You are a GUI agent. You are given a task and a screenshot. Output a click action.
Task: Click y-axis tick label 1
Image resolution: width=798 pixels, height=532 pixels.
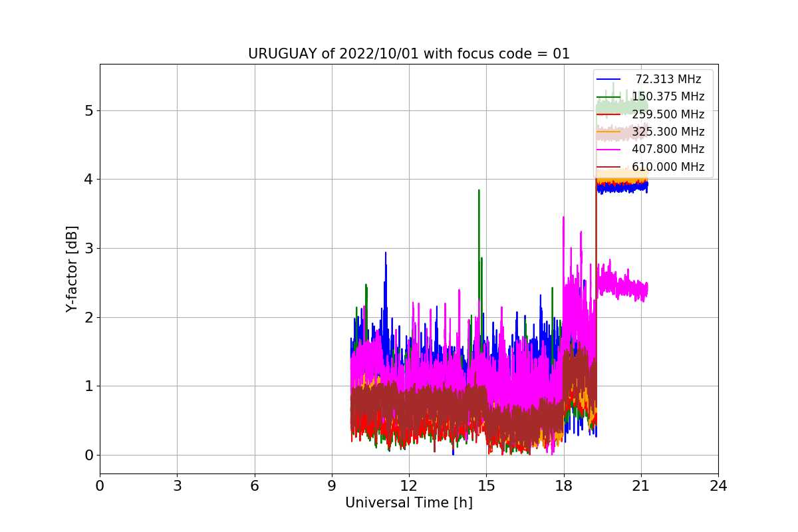pos(88,386)
